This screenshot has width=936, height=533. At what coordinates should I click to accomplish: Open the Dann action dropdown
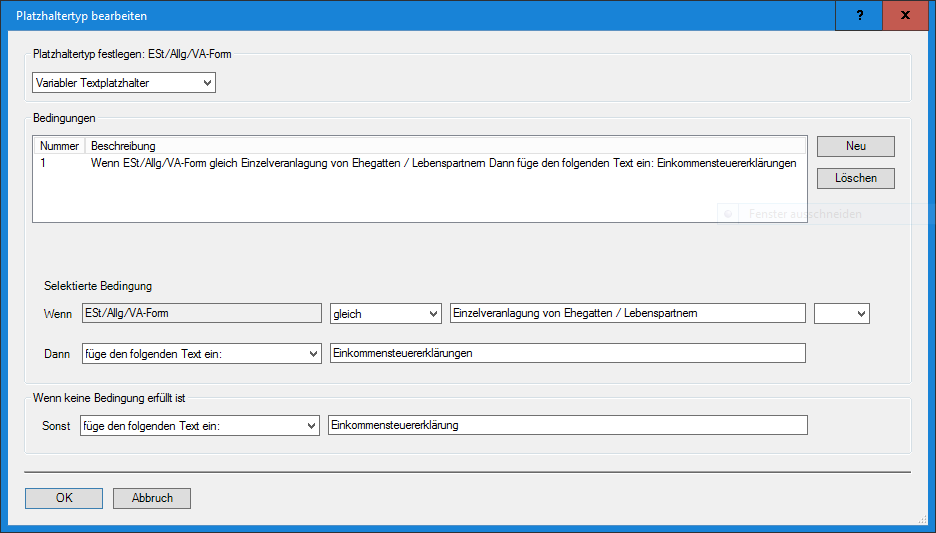(x=201, y=353)
